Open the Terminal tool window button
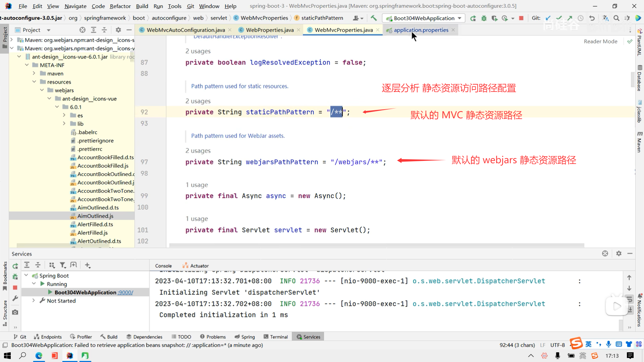This screenshot has width=644, height=362. (x=276, y=337)
